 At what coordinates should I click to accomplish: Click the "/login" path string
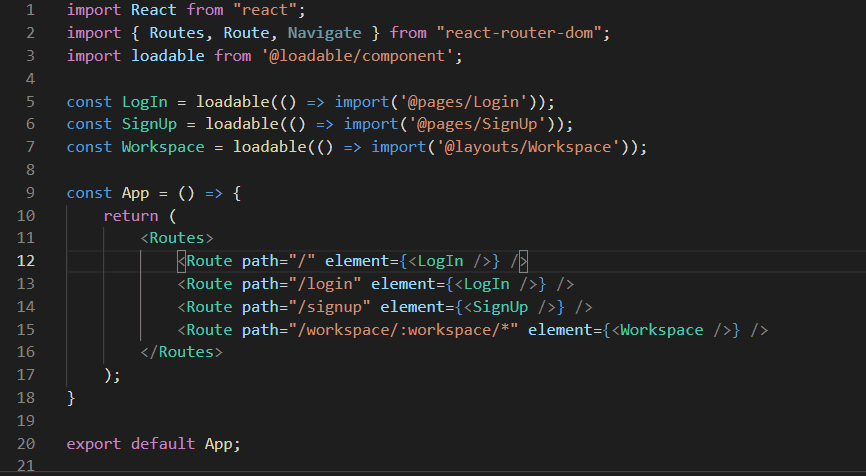click(325, 284)
